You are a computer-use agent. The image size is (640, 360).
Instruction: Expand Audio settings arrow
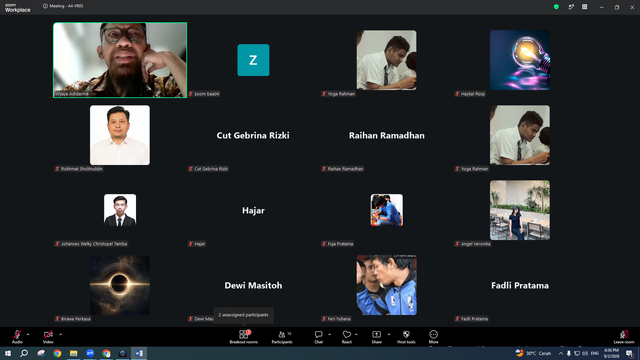tap(28, 334)
